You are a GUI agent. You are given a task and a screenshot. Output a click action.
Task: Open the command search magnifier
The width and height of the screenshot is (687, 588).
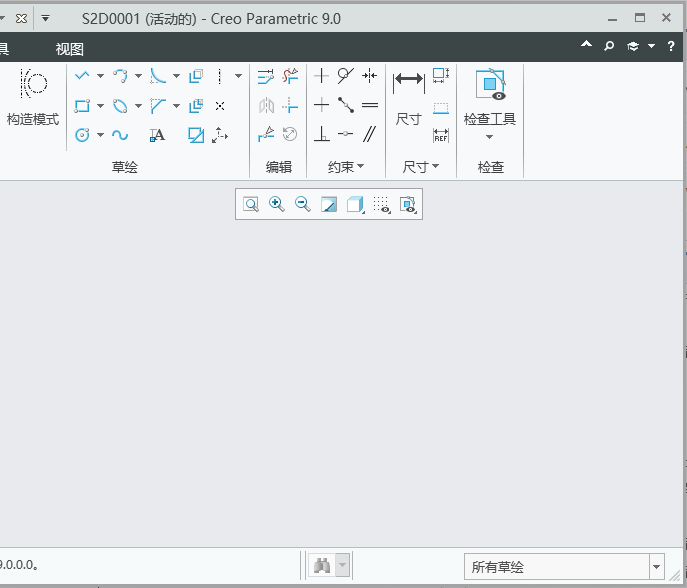[609, 46]
